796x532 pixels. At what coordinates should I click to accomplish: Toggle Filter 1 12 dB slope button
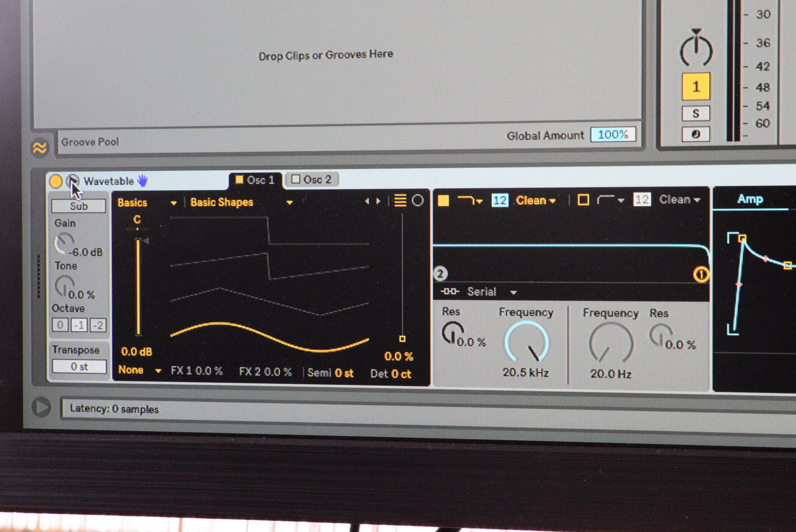[x=500, y=200]
